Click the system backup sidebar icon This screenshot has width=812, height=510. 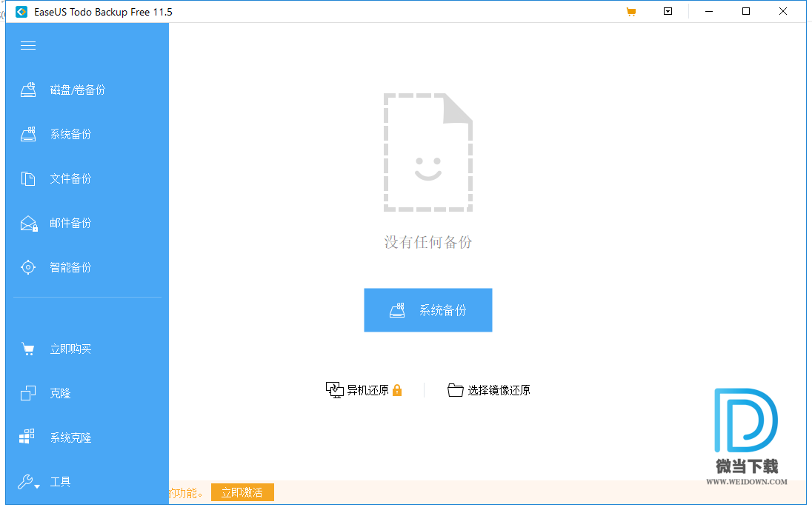(x=28, y=135)
